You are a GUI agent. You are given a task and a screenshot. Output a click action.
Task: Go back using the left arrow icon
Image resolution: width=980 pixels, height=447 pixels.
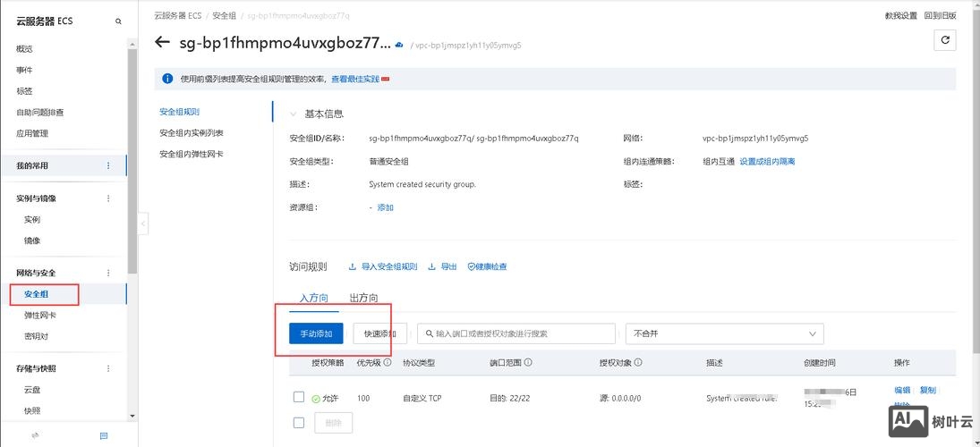163,42
